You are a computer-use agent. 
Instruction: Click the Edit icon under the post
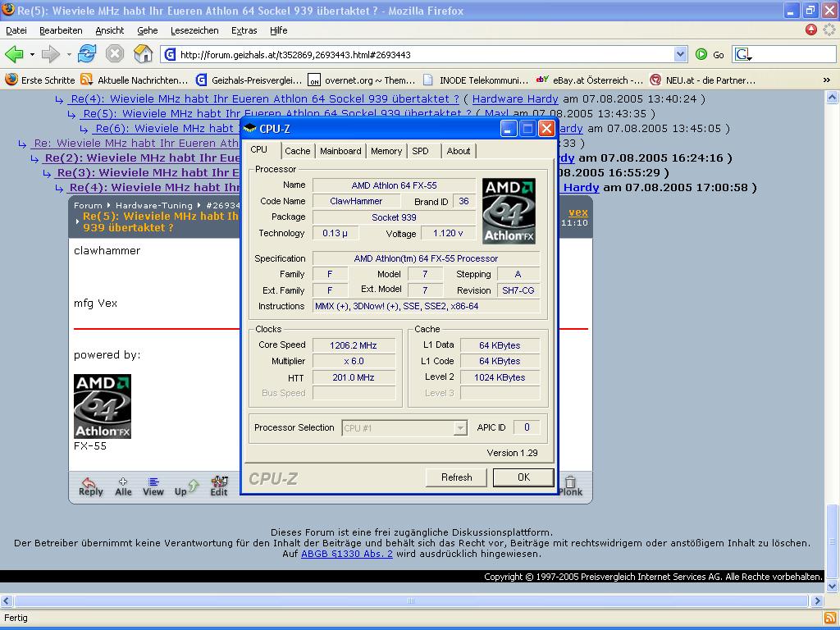(x=218, y=486)
